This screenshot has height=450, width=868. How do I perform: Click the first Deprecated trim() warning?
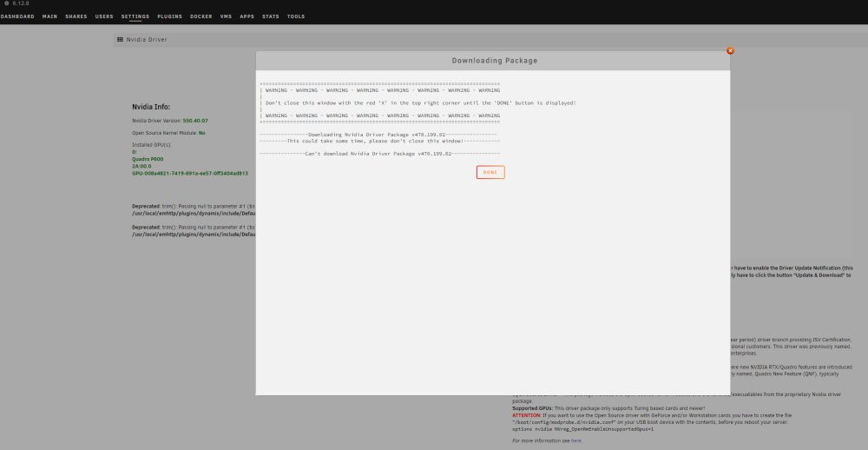coord(194,209)
